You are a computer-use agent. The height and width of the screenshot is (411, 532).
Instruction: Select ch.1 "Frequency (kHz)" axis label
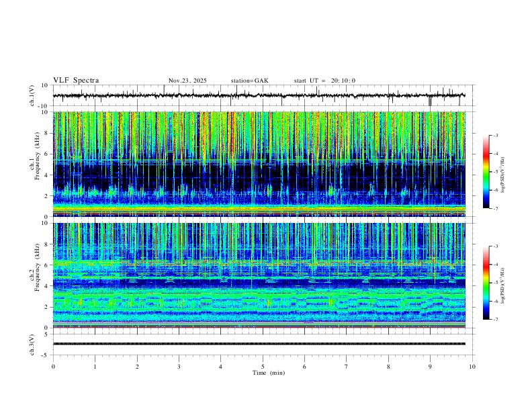[x=37, y=156]
